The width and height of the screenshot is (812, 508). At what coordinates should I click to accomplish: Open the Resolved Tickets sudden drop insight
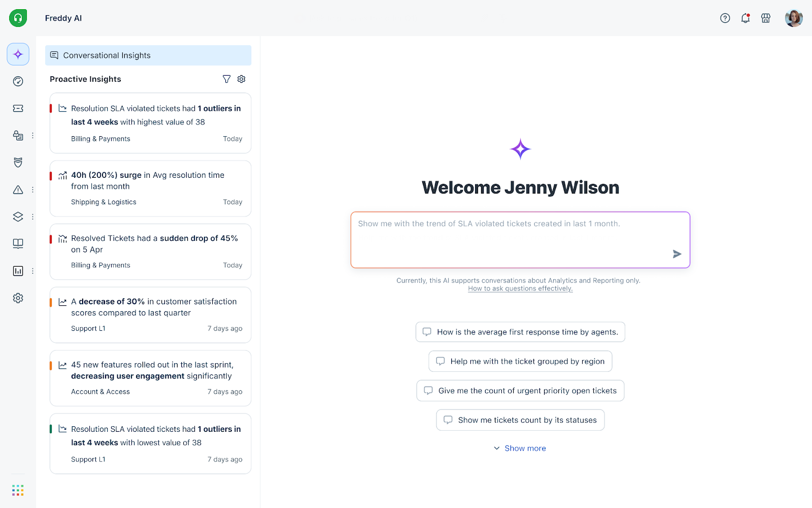(x=150, y=252)
